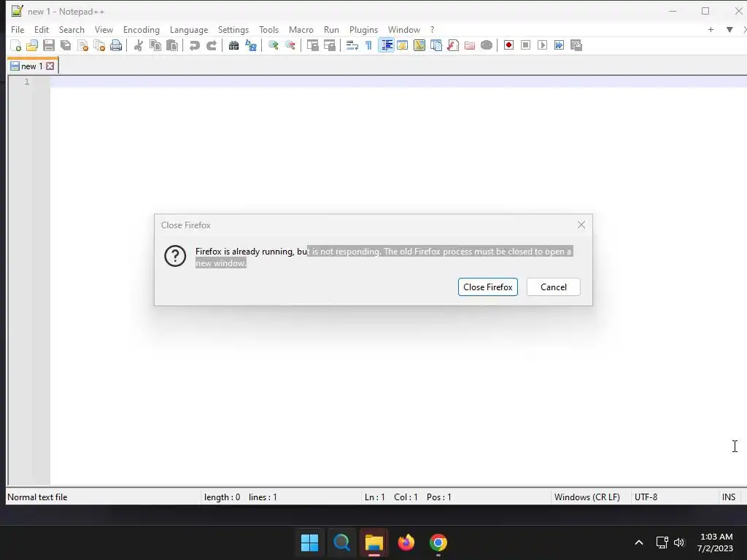Open the Document Map toolbar icon
The width and height of the screenshot is (747, 560).
pyautogui.click(x=419, y=45)
